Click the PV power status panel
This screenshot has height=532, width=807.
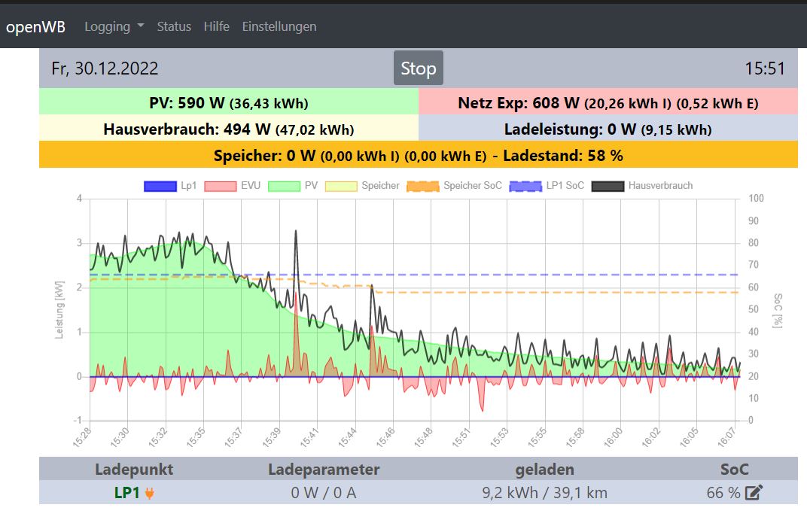click(228, 102)
